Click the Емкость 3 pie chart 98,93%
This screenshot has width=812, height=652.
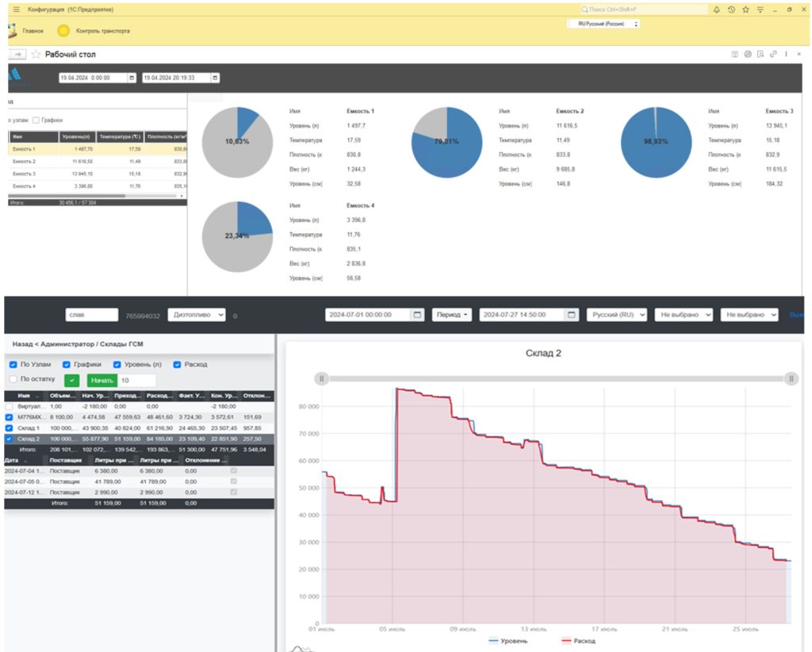[x=656, y=142]
